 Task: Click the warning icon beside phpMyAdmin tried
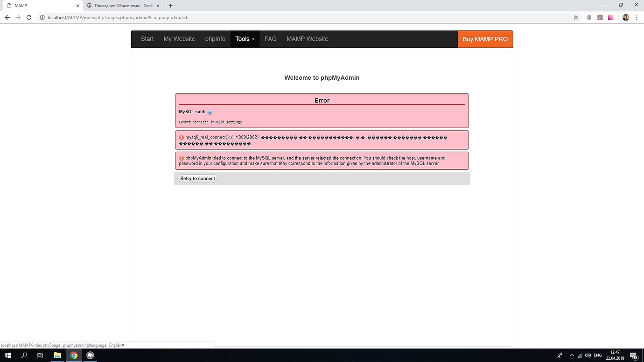pos(182,158)
